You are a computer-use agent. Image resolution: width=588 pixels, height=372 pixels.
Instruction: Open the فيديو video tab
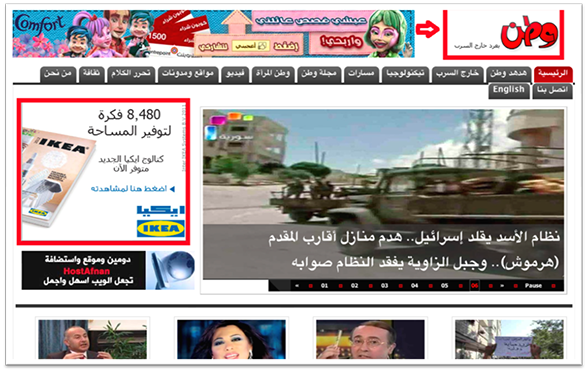pos(236,74)
